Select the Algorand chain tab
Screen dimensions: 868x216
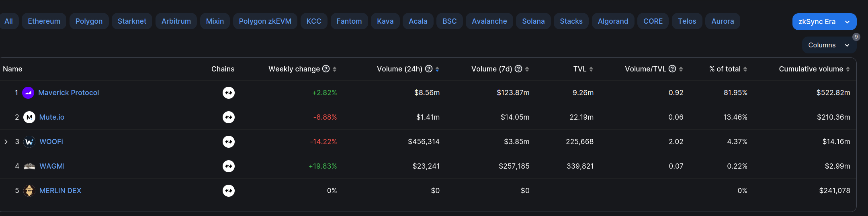click(x=613, y=21)
